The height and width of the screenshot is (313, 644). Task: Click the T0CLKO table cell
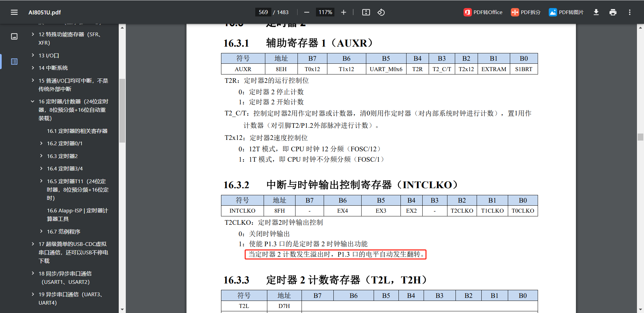pos(523,211)
